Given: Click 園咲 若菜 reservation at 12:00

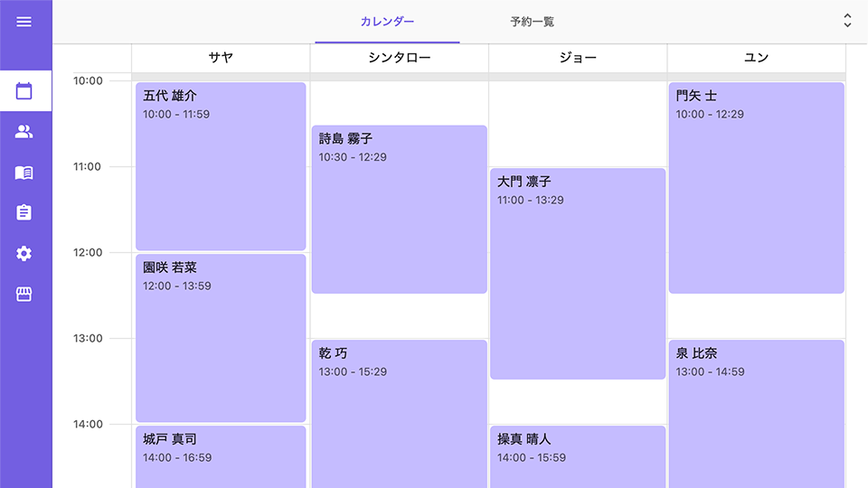Looking at the screenshot, I should (221, 339).
